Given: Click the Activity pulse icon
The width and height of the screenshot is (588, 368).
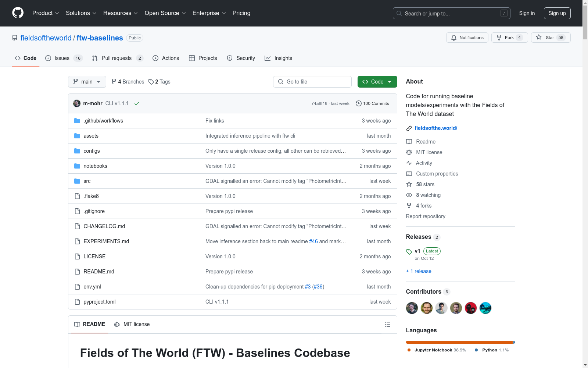Looking at the screenshot, I should (409, 163).
